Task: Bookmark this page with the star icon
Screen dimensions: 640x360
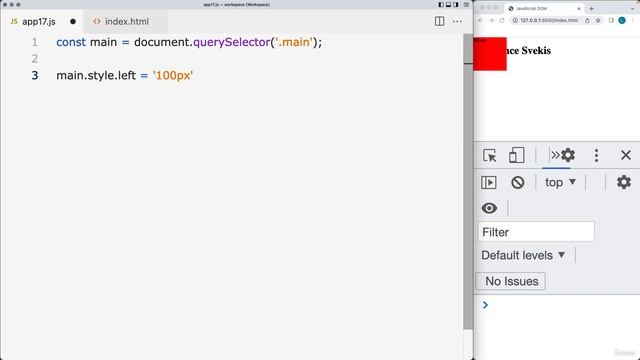Action: [598, 20]
